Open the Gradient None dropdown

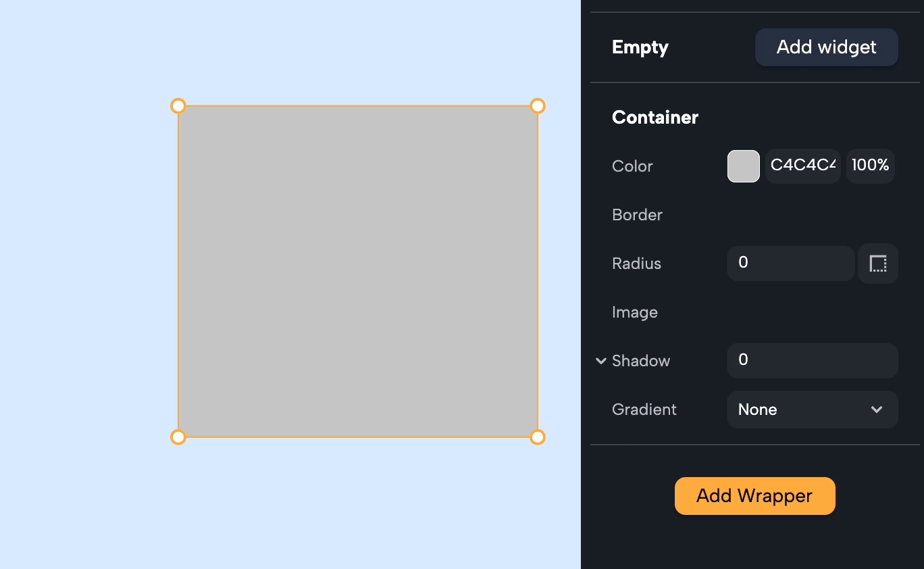[813, 410]
